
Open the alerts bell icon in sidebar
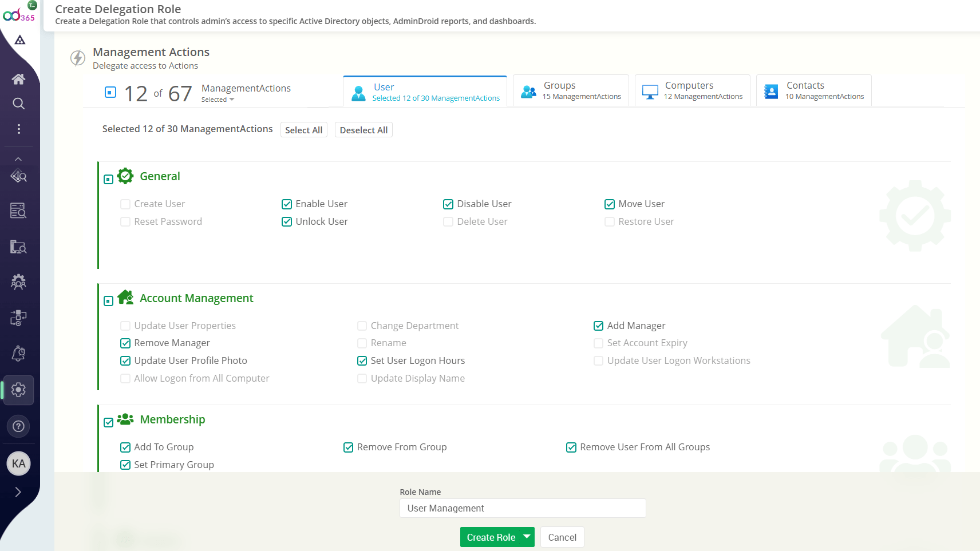click(x=18, y=354)
